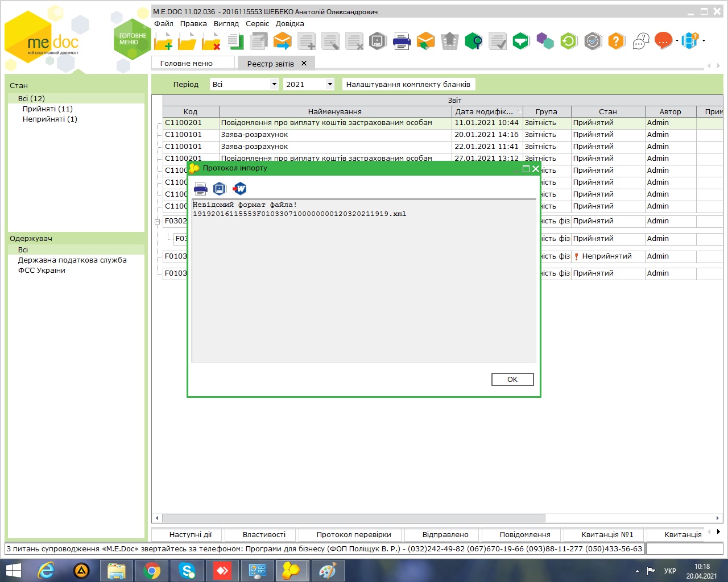Click the horizontal scrollbar under the report table

(x=353, y=518)
